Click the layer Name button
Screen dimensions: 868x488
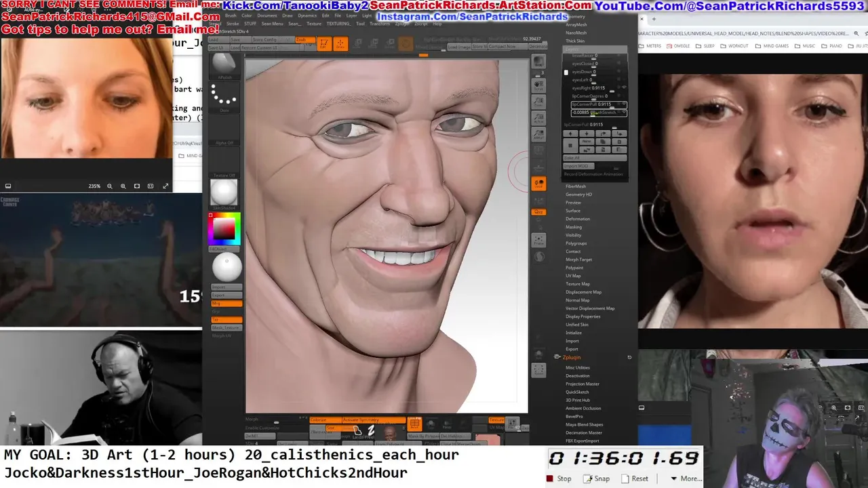pyautogui.click(x=586, y=141)
